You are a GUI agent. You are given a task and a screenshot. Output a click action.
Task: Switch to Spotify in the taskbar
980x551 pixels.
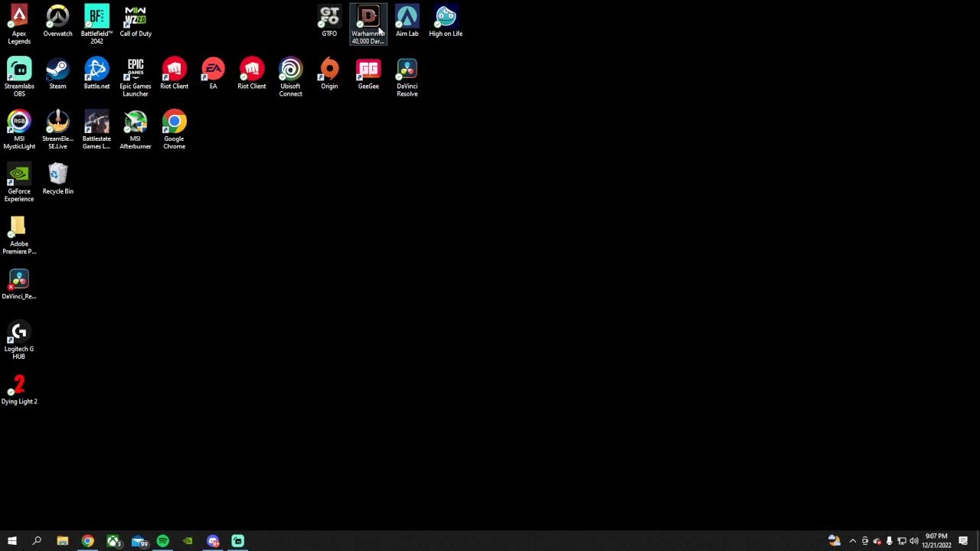[x=163, y=541]
